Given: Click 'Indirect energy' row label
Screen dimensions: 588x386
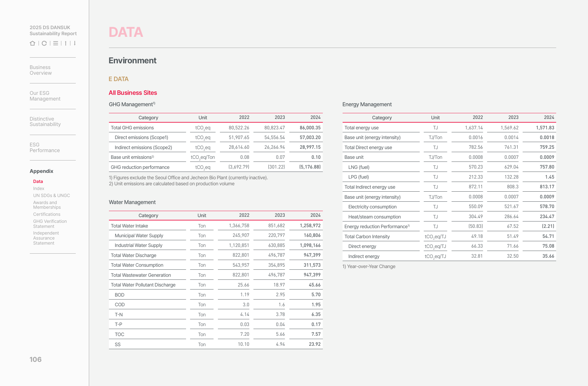Looking at the screenshot, I should 364,256.
